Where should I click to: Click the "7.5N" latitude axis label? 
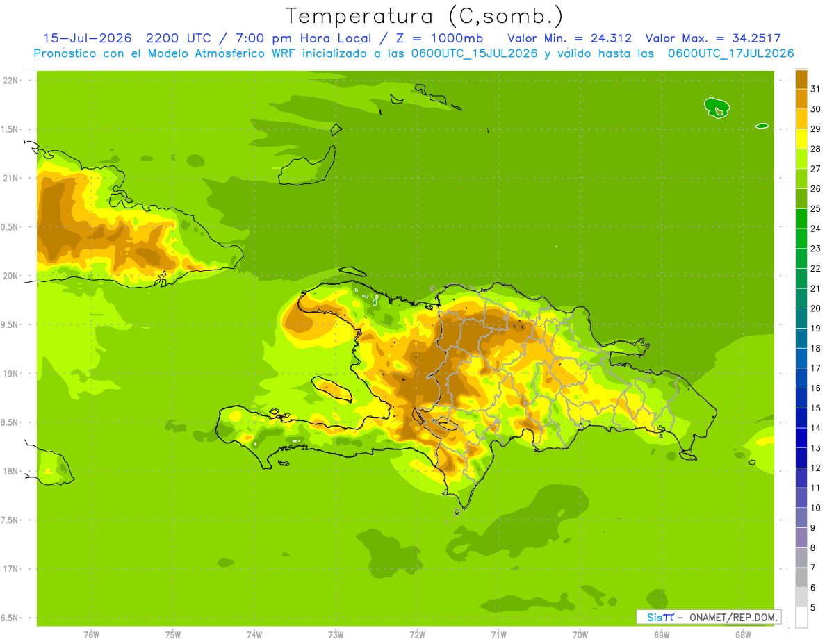(x=10, y=520)
